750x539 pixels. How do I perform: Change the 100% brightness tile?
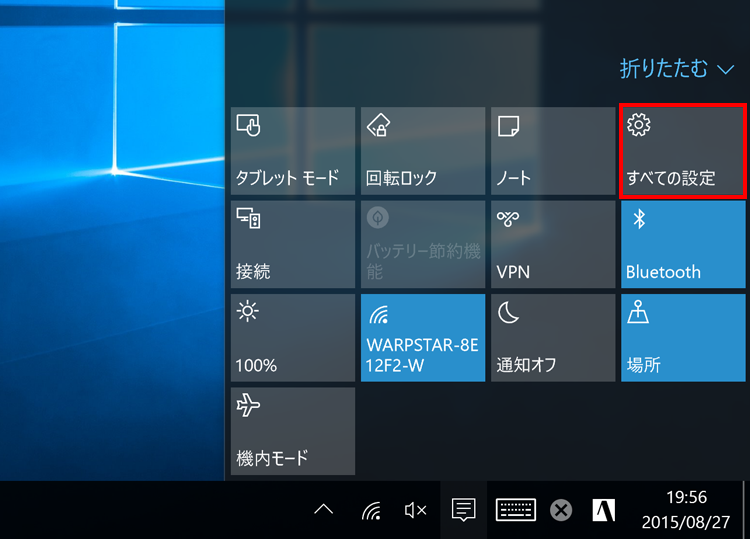293,338
